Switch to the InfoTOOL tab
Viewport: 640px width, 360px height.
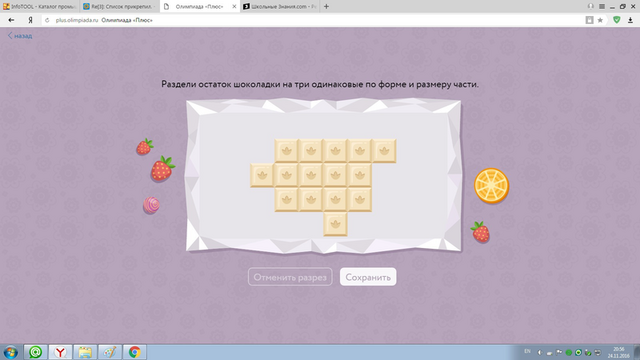coord(40,7)
